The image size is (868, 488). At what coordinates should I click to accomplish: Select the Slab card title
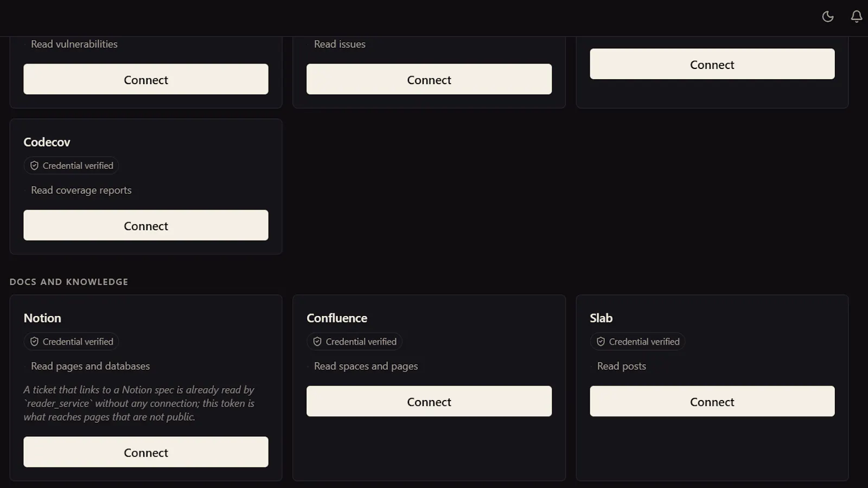(x=601, y=318)
